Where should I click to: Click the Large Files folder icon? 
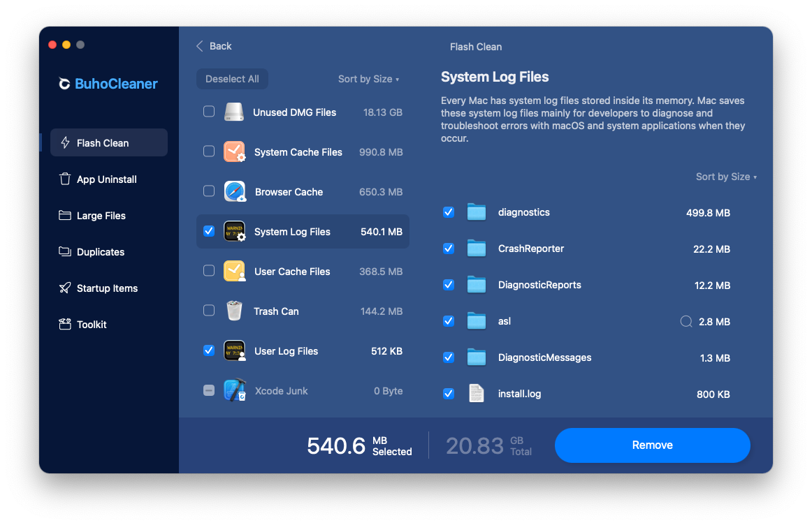(x=65, y=215)
